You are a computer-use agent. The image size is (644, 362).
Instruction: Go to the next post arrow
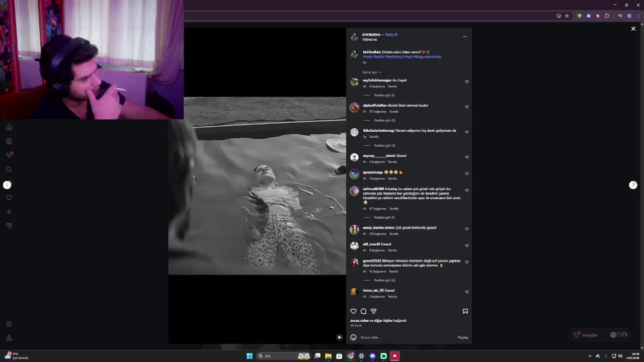point(633,185)
